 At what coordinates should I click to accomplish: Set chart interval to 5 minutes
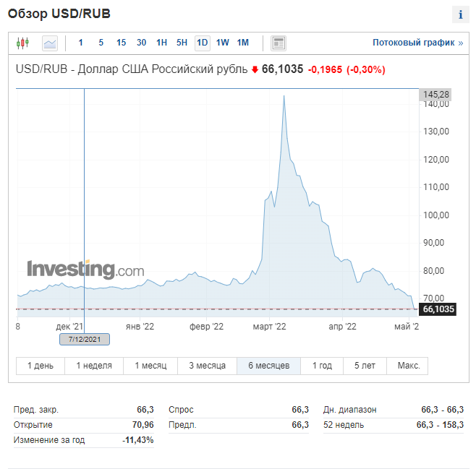click(101, 43)
